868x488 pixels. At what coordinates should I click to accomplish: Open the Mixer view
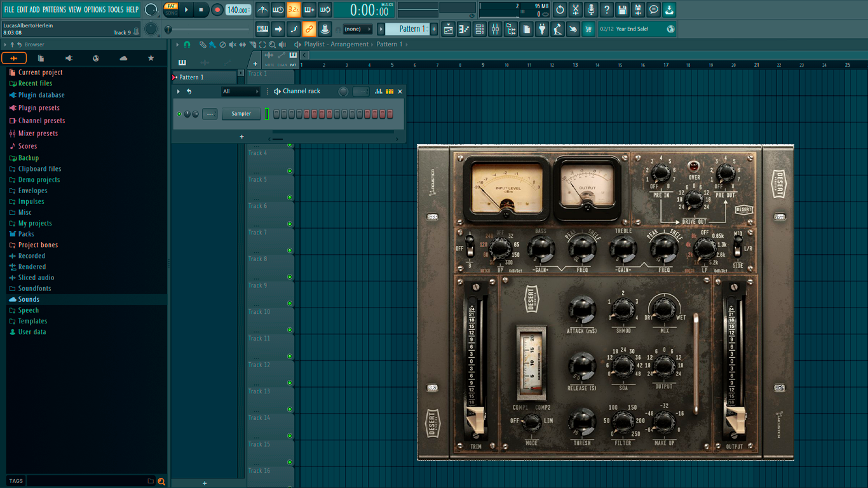pos(495,29)
